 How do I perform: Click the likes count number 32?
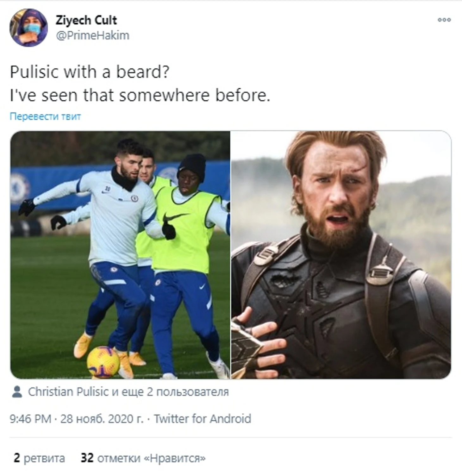pyautogui.click(x=87, y=458)
